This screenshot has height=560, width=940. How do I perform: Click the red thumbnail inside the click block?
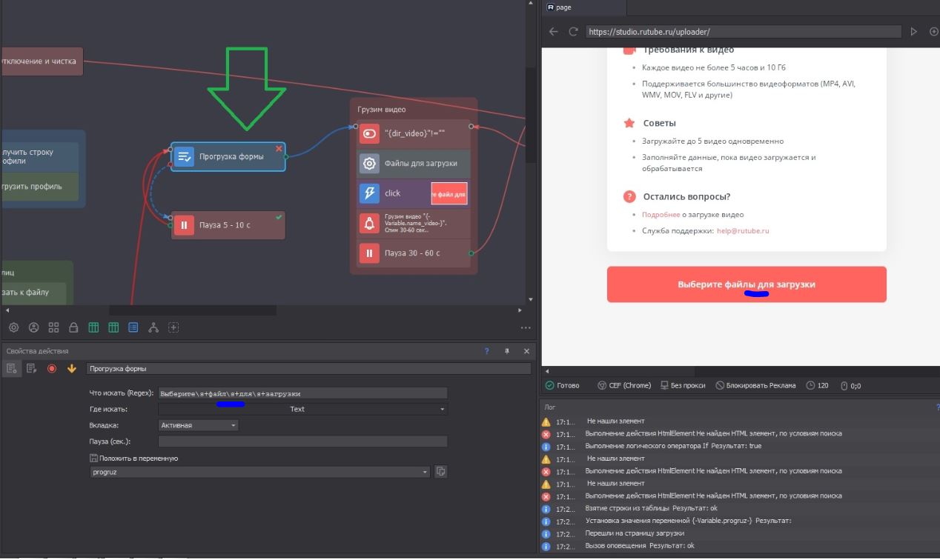[x=449, y=193]
